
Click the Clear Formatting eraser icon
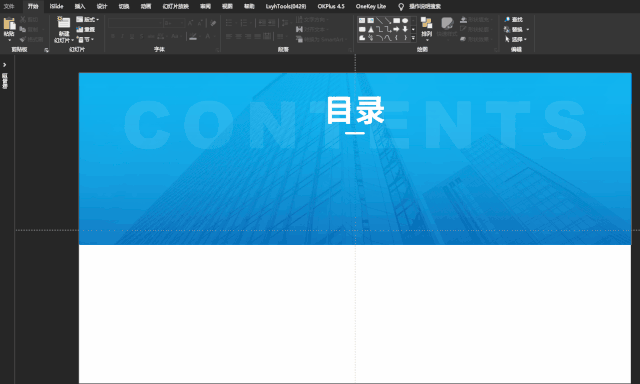(x=213, y=23)
